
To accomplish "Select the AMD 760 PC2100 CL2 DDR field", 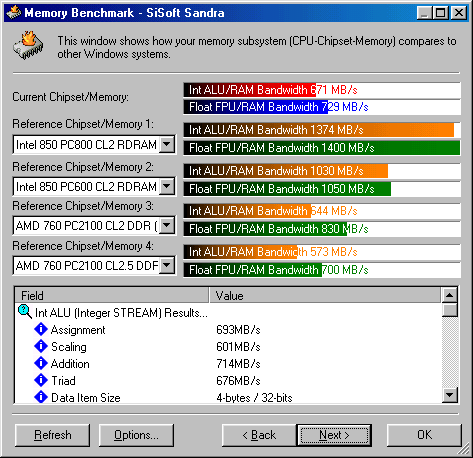I will point(94,226).
